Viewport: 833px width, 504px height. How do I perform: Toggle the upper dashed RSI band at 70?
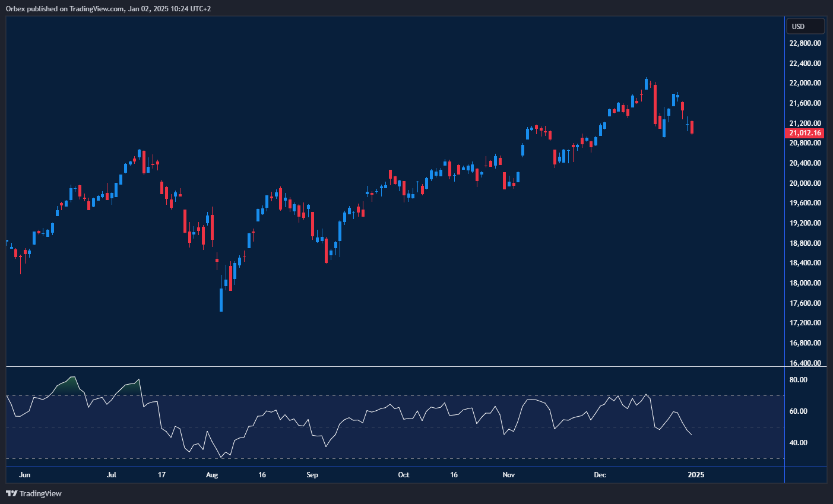pyautogui.click(x=392, y=395)
